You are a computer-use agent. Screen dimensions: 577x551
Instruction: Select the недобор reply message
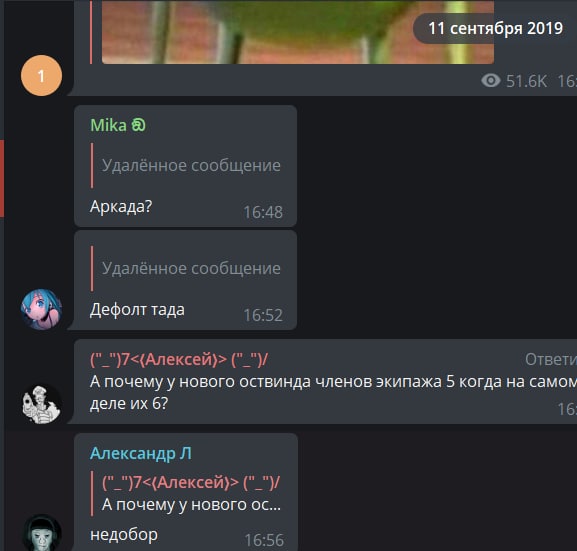pos(124,534)
